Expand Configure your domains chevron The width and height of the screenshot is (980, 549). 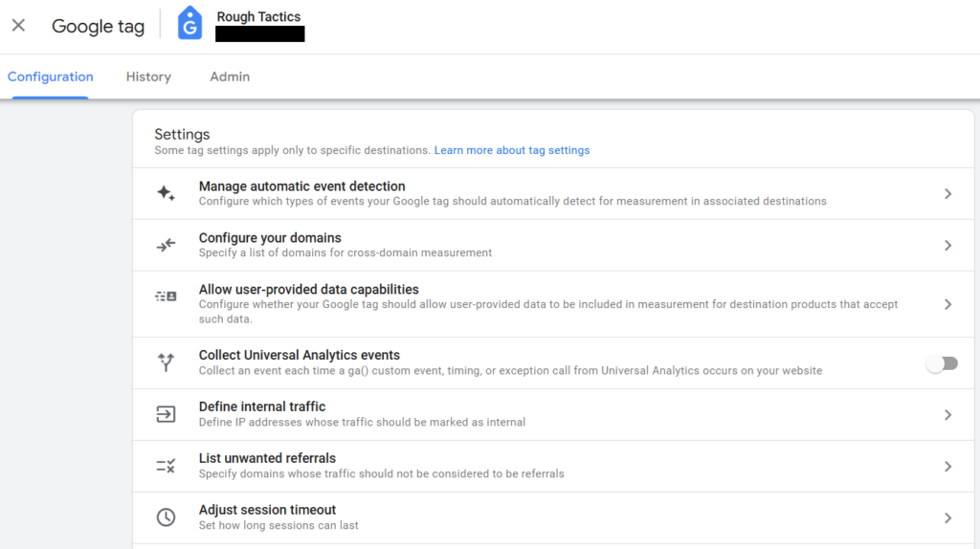[948, 245]
